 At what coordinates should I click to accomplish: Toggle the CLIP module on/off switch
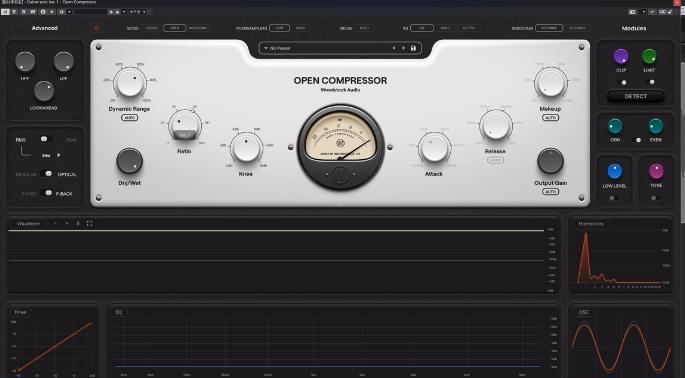pos(621,82)
